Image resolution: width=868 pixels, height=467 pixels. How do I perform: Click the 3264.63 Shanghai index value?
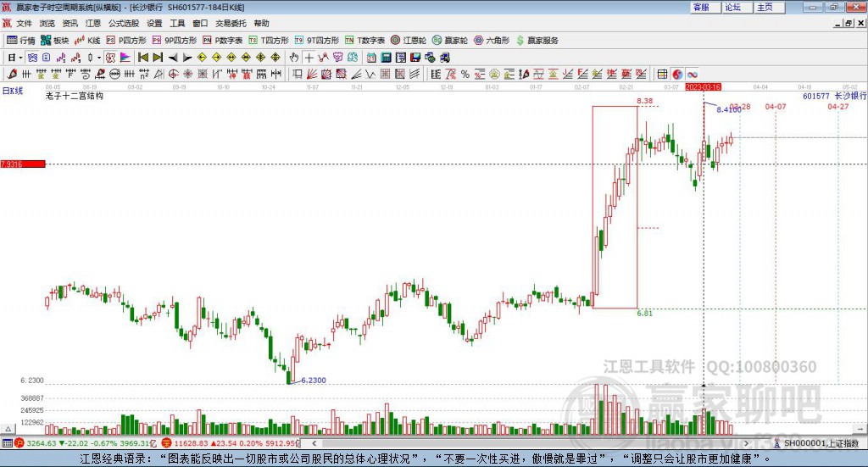pyautogui.click(x=42, y=443)
